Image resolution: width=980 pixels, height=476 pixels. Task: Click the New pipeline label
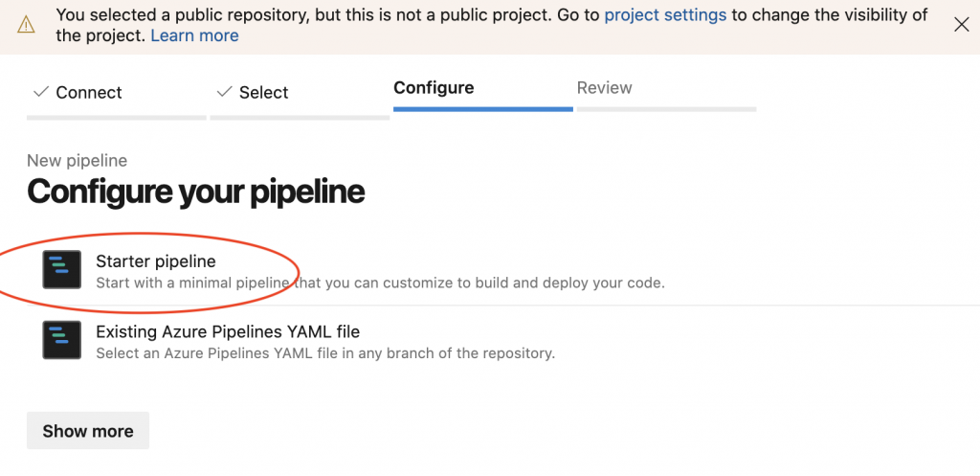tap(77, 161)
